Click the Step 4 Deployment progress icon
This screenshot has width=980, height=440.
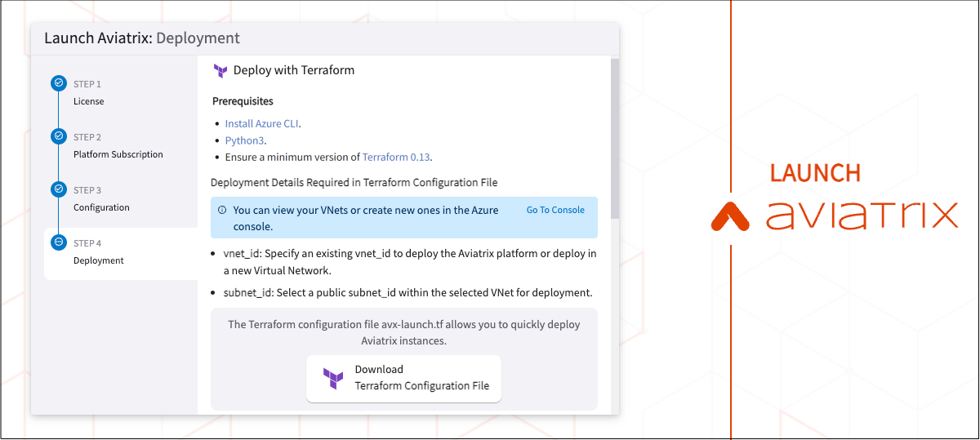coord(58,242)
